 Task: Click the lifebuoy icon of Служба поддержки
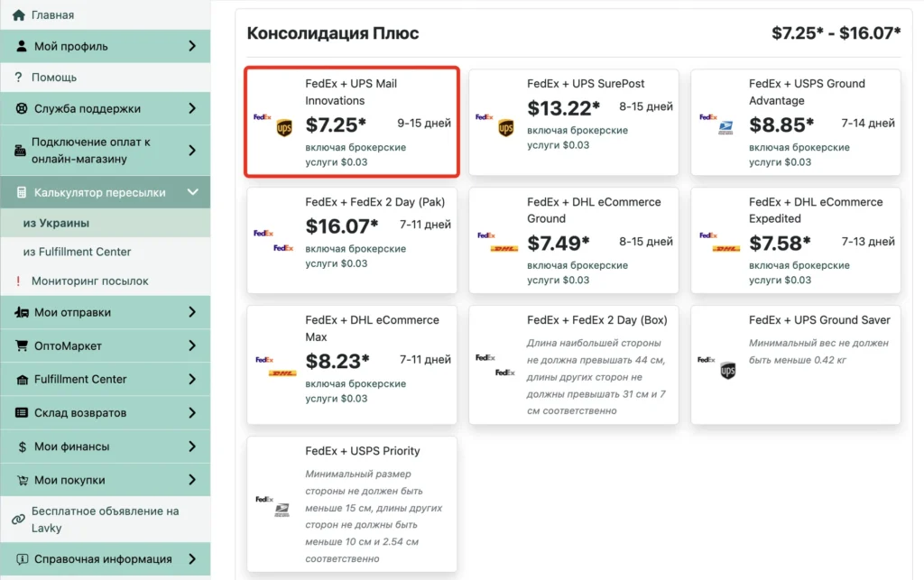coord(22,108)
